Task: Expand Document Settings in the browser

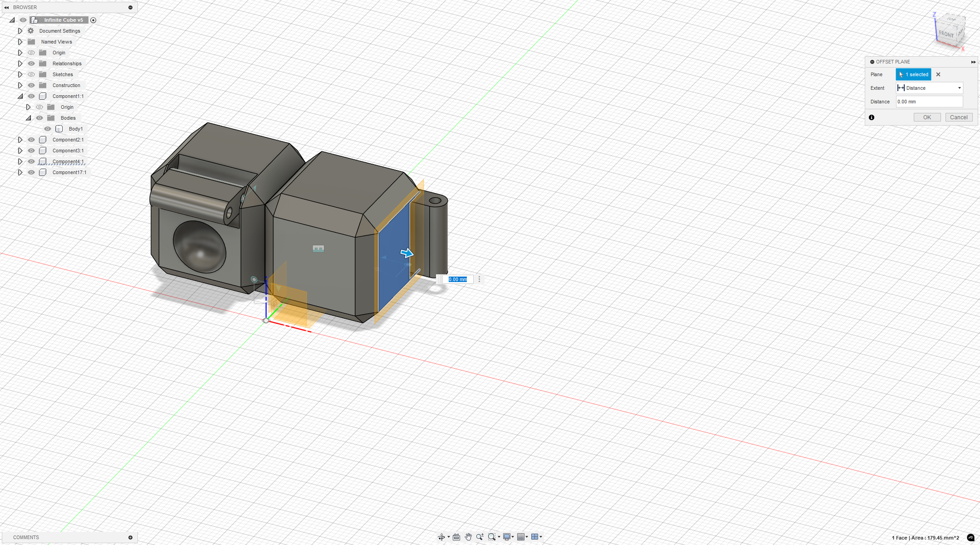Action: (x=20, y=31)
